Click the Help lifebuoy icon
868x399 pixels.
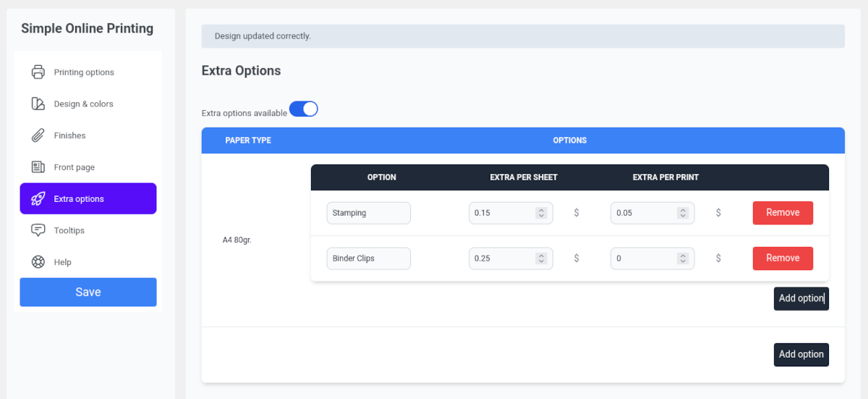point(38,262)
